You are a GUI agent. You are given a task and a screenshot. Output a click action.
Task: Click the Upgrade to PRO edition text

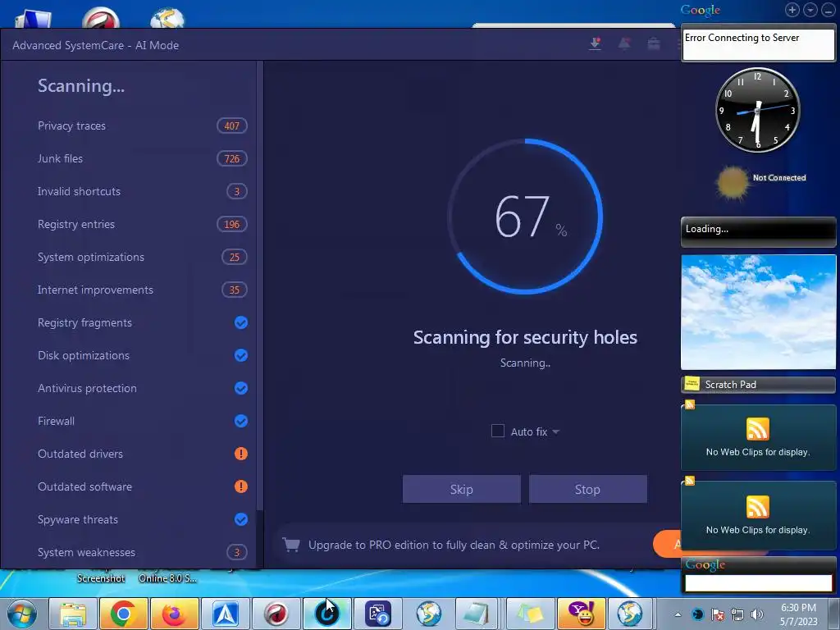pos(454,545)
